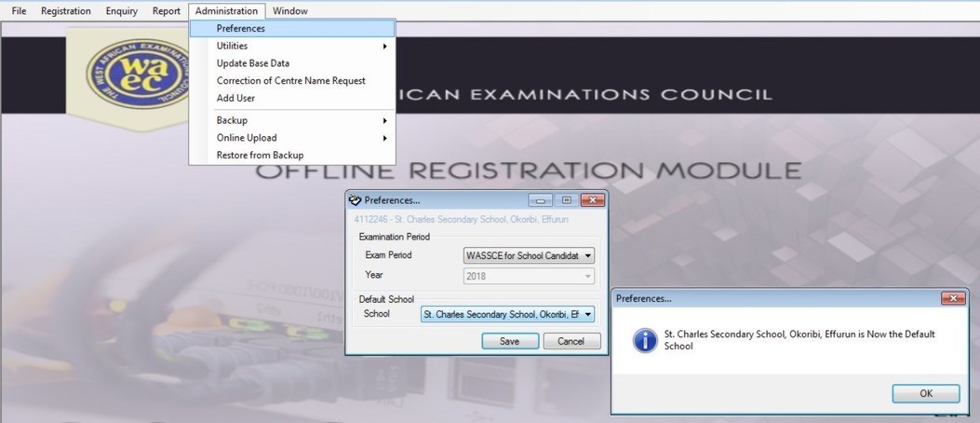Close the Preferences message box with X
The image size is (980, 423).
pyautogui.click(x=952, y=298)
